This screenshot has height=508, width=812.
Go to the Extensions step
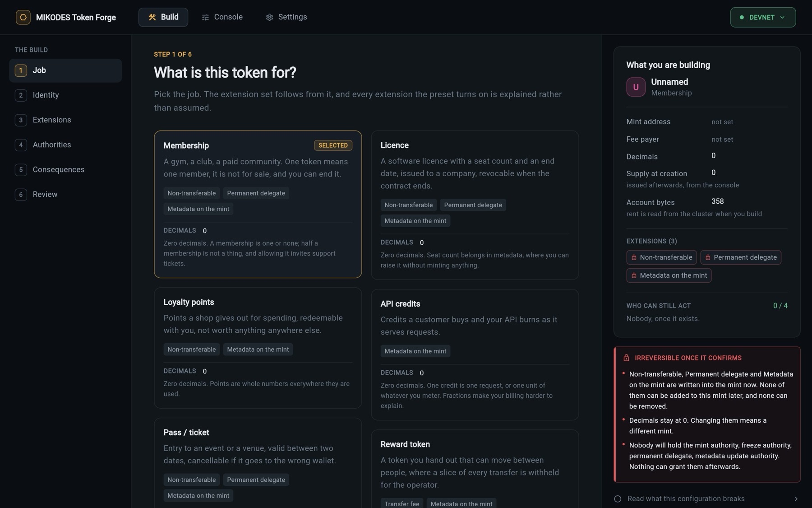[65, 120]
